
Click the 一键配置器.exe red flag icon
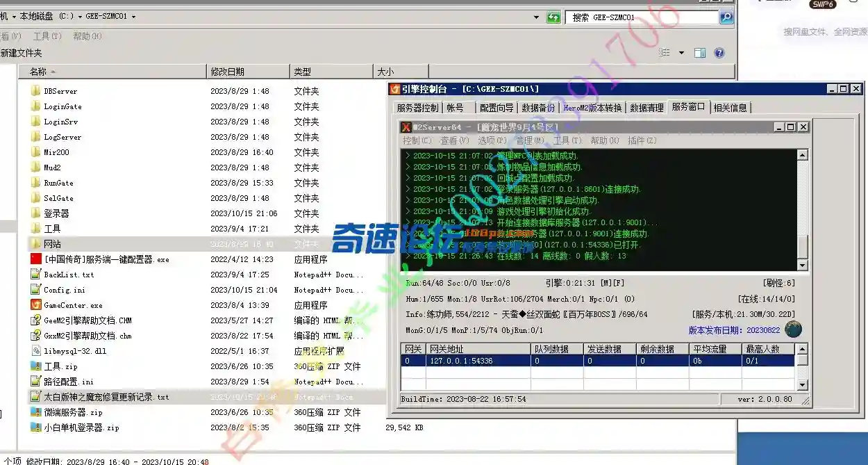pyautogui.click(x=36, y=259)
